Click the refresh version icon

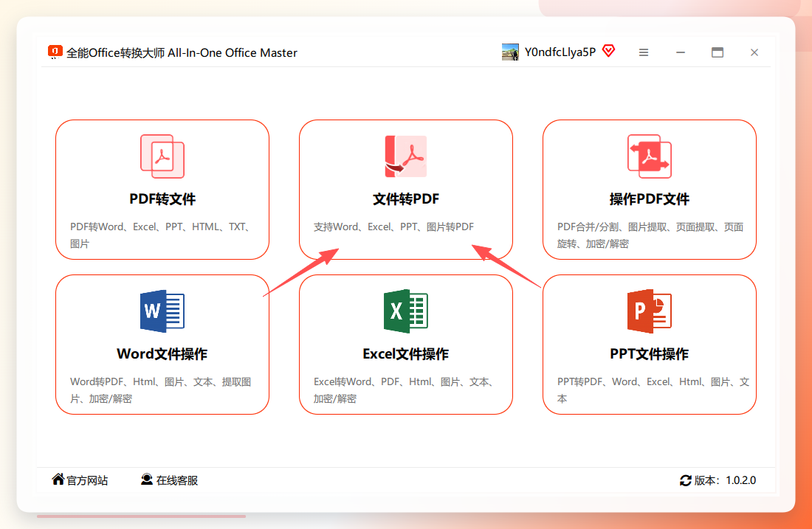click(x=686, y=480)
